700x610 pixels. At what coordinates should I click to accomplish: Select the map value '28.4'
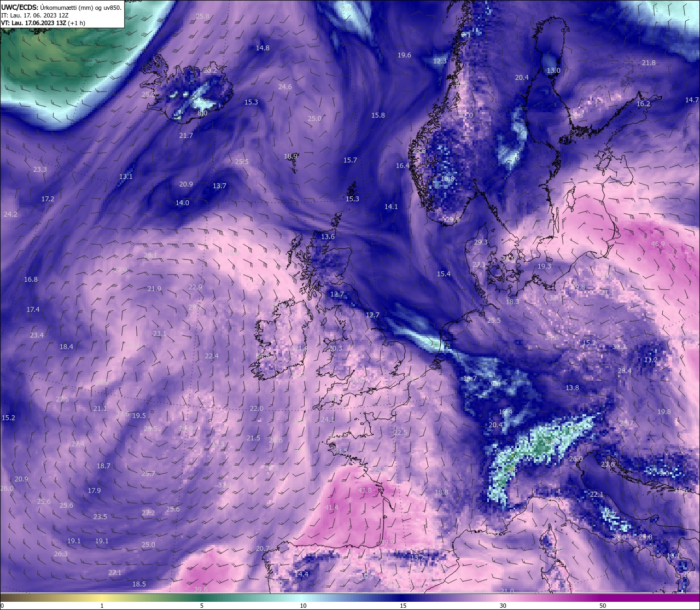[625, 371]
